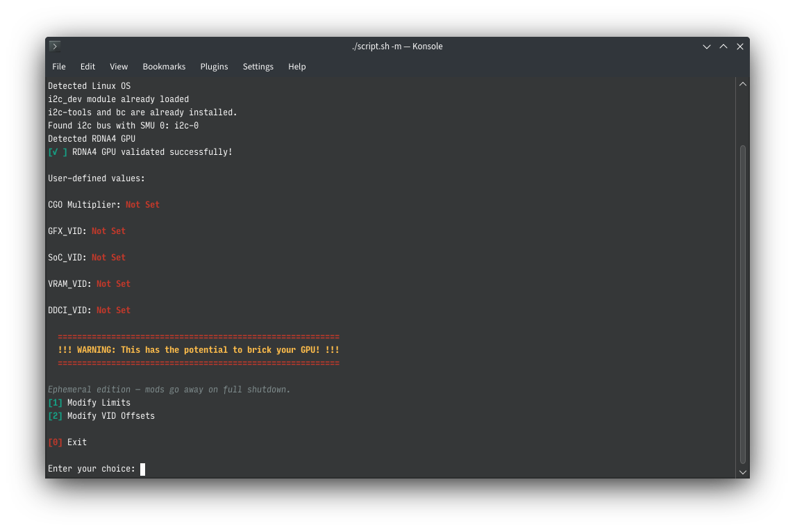Screen dimensions: 795x532
Task: Click 'i2c-tools and bc are already installed.' line
Action: tap(142, 113)
